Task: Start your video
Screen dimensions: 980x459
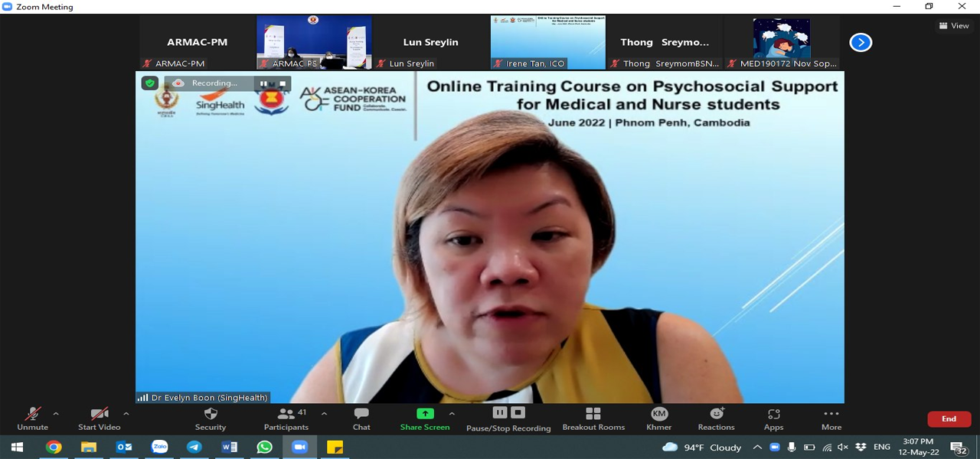Action: 98,418
